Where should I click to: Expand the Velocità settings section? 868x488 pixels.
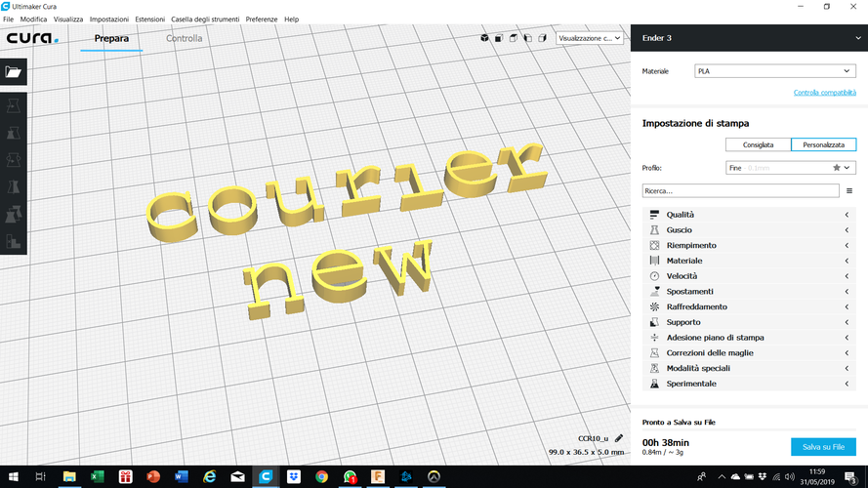(x=749, y=276)
